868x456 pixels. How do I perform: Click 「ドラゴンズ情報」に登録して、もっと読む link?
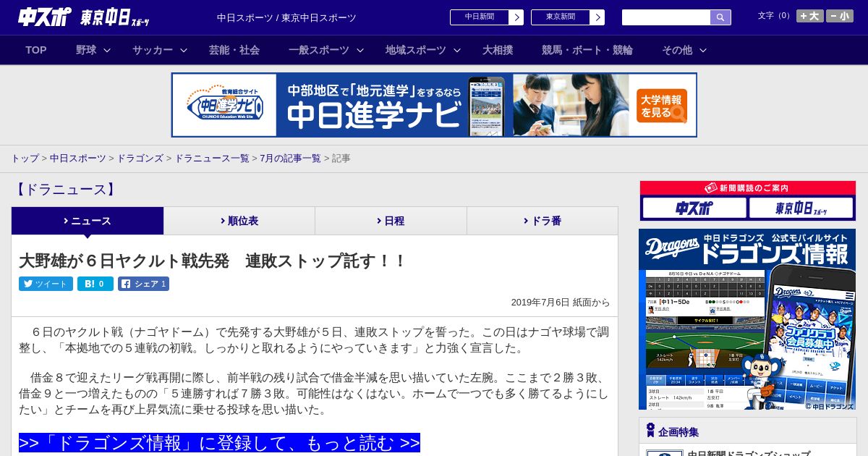[219, 443]
